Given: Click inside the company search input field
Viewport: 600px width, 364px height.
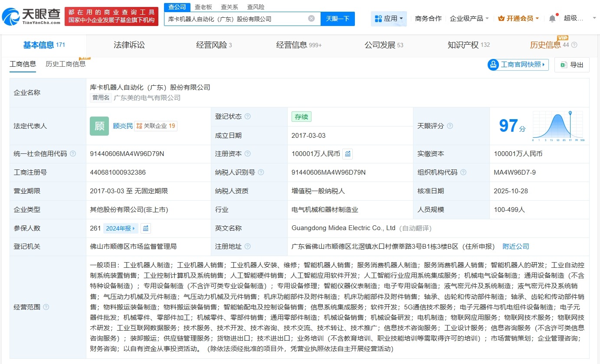Looking at the screenshot, I should 239,19.
